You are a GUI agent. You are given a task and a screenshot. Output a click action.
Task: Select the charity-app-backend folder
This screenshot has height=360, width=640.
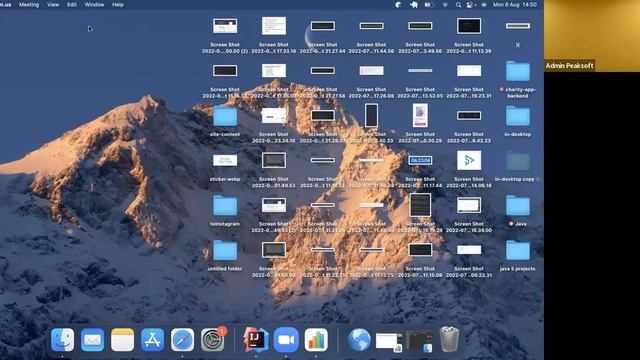518,71
